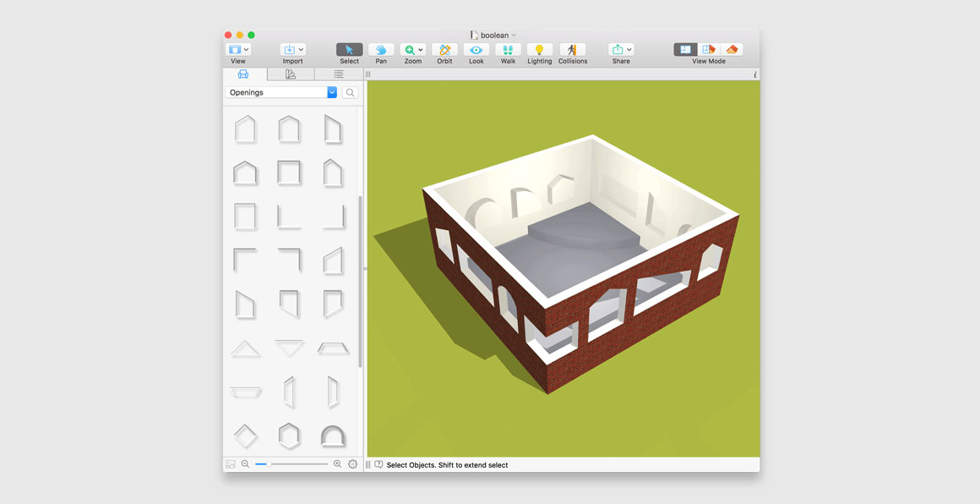Click the 'View Mode' toolbar label
Image resolution: width=980 pixels, height=504 pixels.
click(709, 61)
